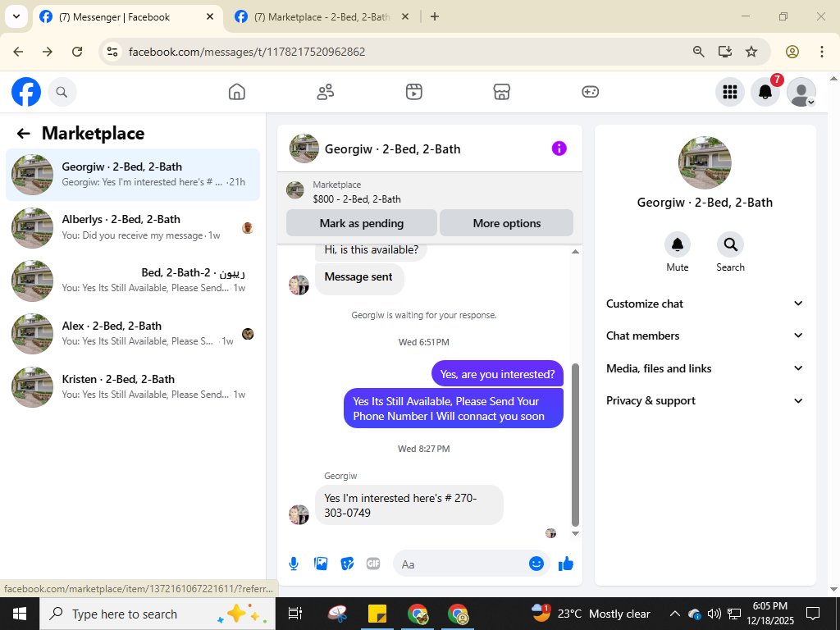840x630 pixels.
Task: Click Georgiw's avatar beside last message
Action: coord(299,514)
